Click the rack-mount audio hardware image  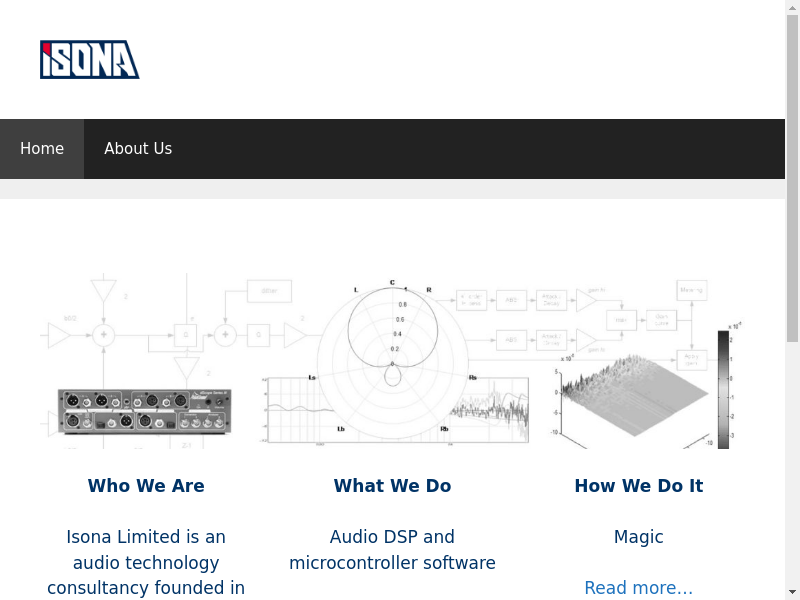point(145,410)
